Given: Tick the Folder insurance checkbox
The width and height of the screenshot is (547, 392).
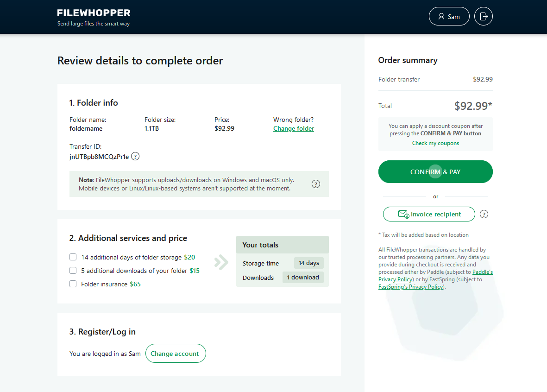Looking at the screenshot, I should click(73, 284).
